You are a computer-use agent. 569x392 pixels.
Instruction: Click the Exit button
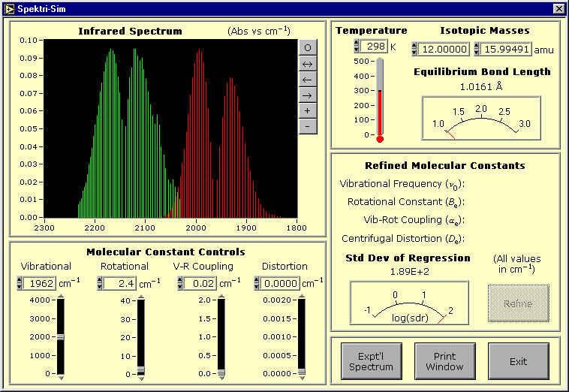click(x=518, y=361)
